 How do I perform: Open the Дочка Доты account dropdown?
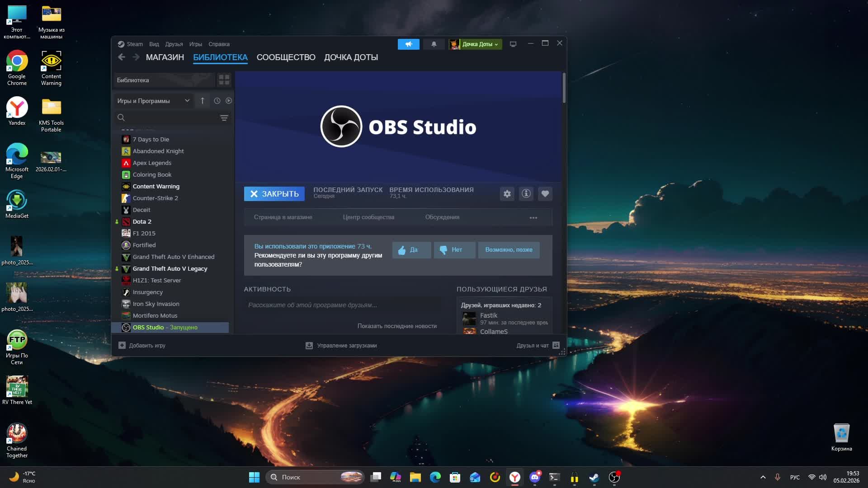click(479, 44)
